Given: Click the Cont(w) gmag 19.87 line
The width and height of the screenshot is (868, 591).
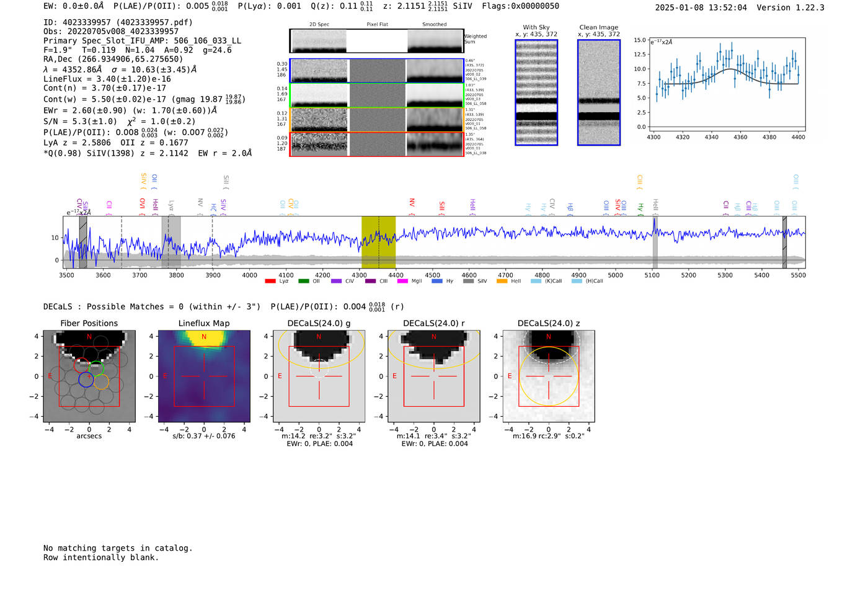Looking at the screenshot, I should click(x=144, y=99).
